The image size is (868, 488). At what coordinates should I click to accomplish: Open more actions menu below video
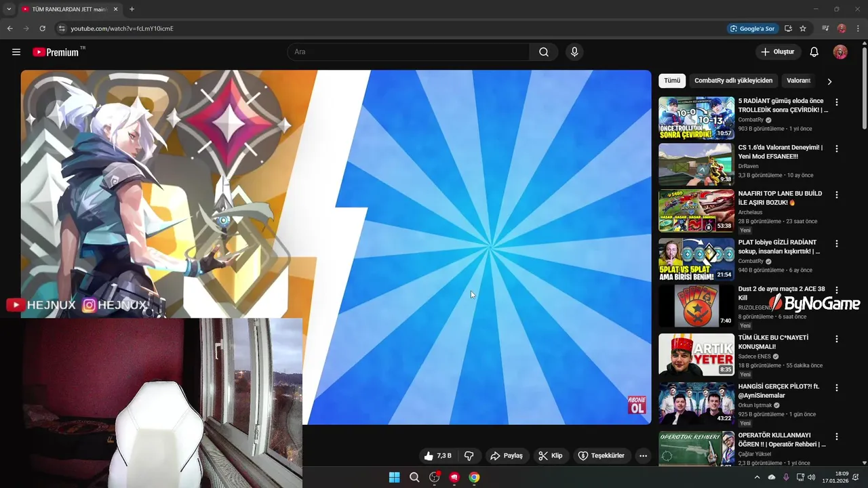pyautogui.click(x=644, y=455)
